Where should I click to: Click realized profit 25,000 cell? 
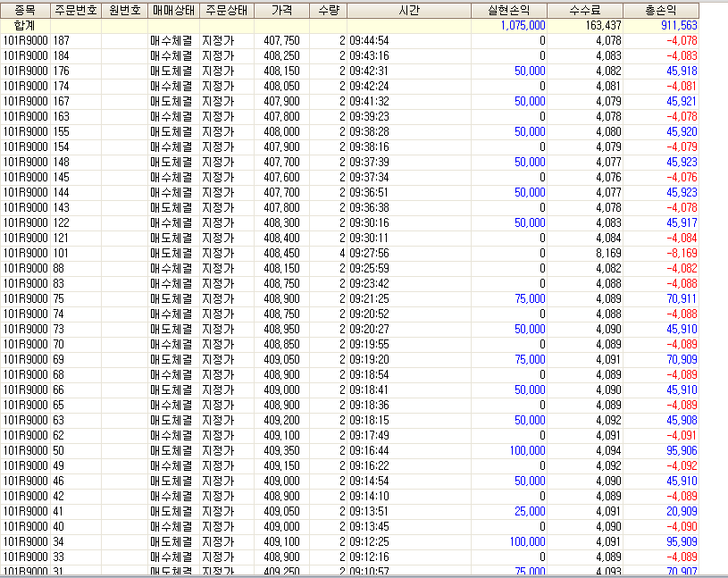click(x=530, y=512)
